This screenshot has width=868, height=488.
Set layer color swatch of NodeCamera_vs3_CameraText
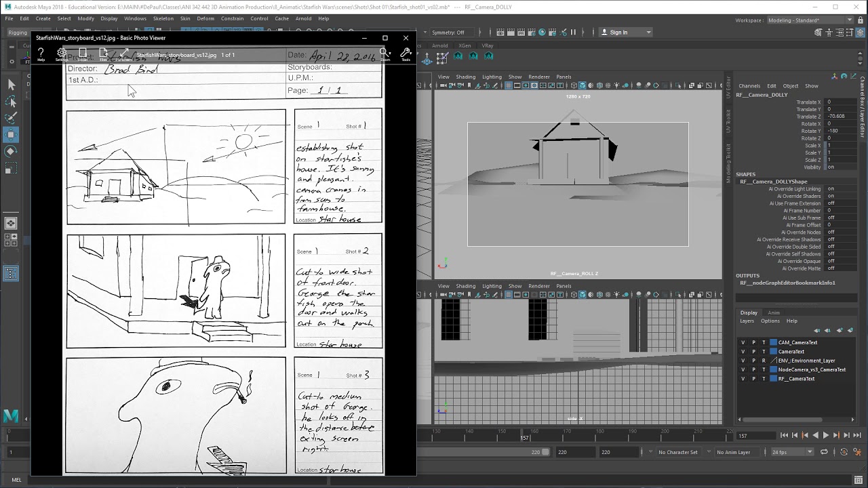click(x=773, y=369)
